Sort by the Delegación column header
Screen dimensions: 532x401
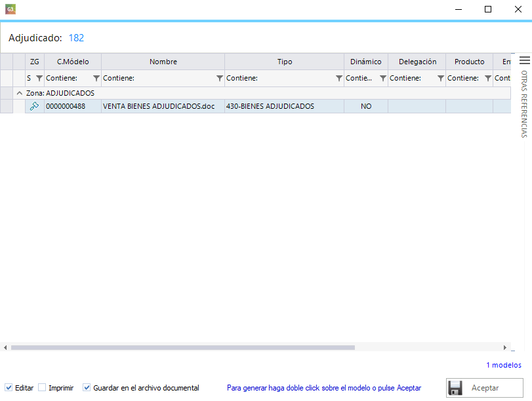click(x=417, y=62)
